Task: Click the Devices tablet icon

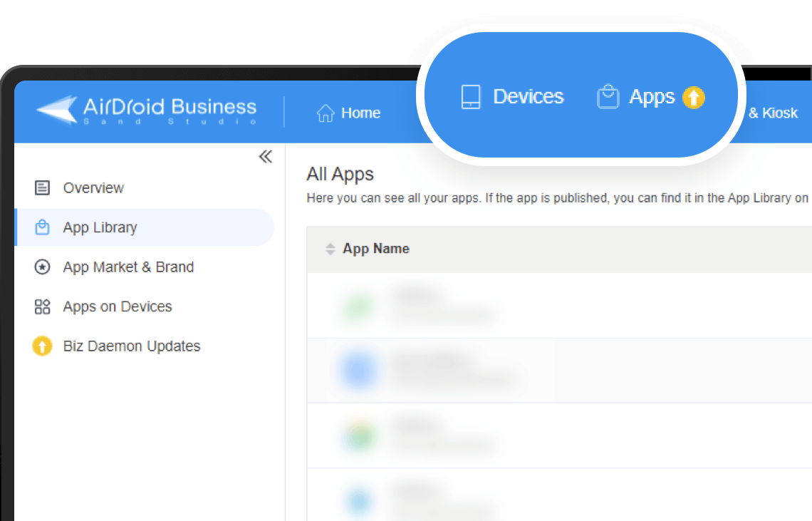Action: (x=471, y=97)
